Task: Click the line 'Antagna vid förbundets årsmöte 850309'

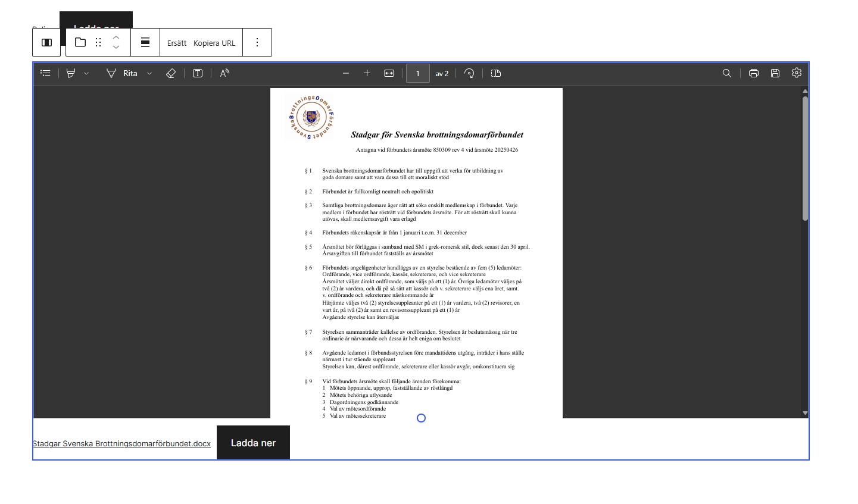Action: [437, 150]
